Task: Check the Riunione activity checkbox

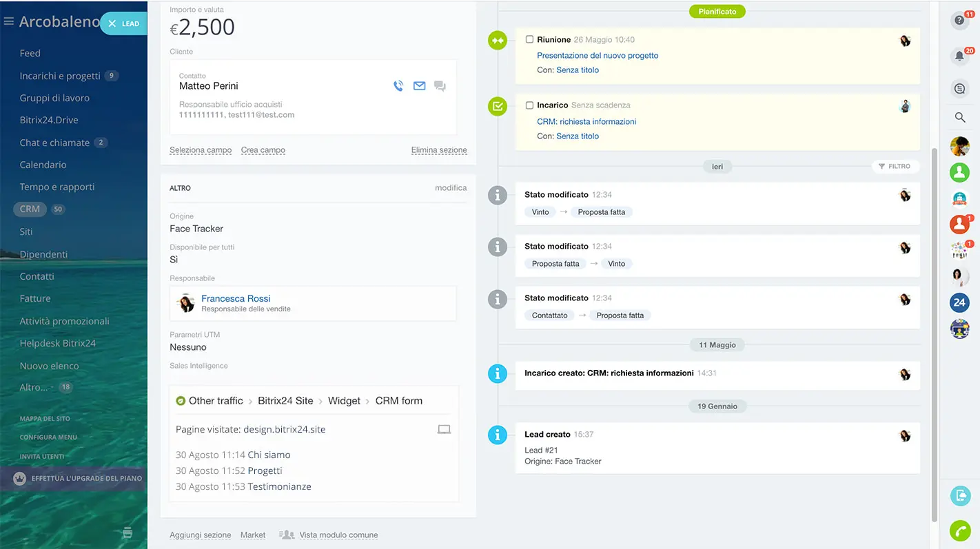Action: coord(529,39)
